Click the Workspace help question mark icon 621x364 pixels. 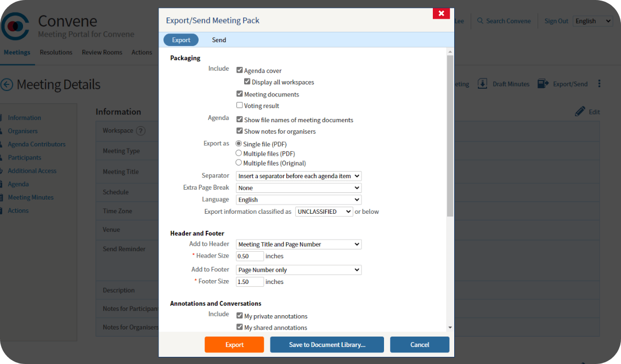tap(141, 131)
